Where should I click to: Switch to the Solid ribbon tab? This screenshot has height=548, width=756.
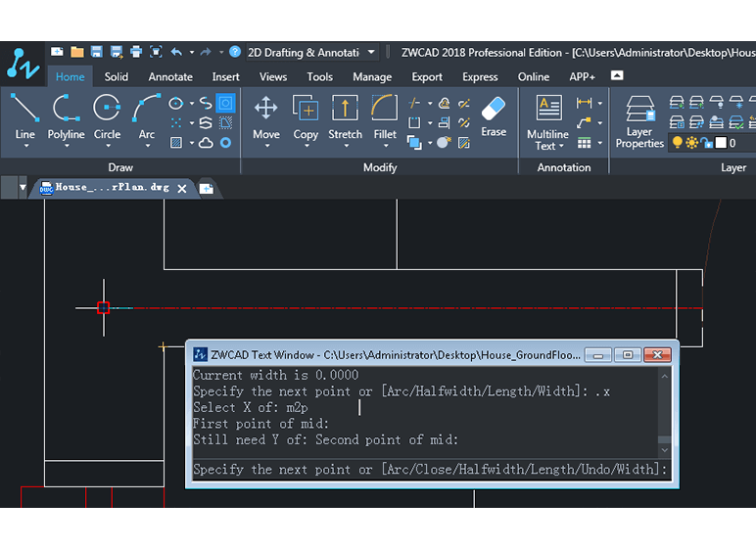click(117, 77)
